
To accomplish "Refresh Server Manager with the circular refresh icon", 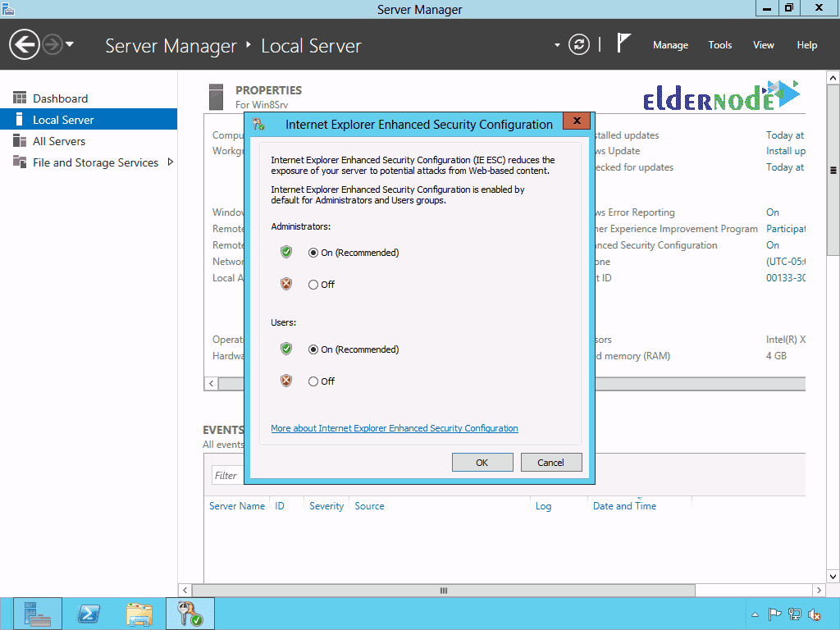I will coord(578,44).
